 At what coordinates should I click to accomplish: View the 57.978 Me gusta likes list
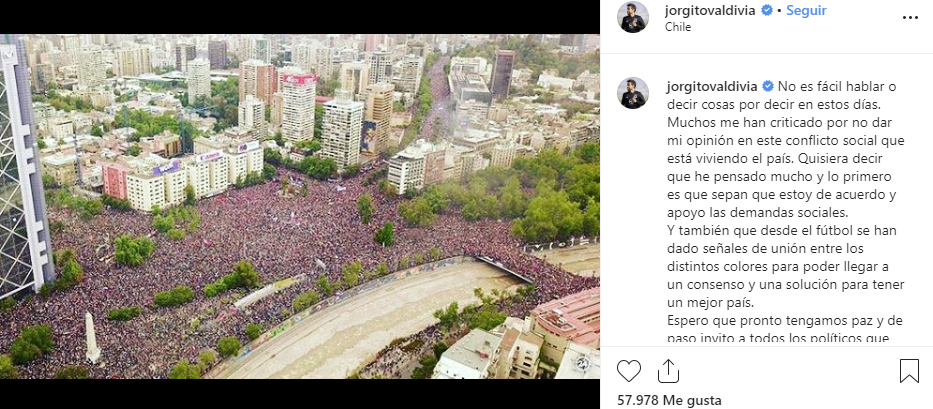pos(669,400)
